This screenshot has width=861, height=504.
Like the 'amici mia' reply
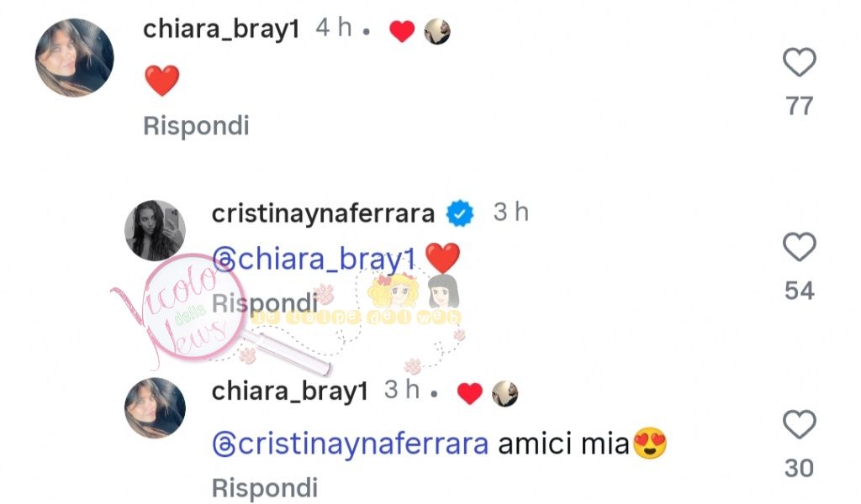(799, 424)
